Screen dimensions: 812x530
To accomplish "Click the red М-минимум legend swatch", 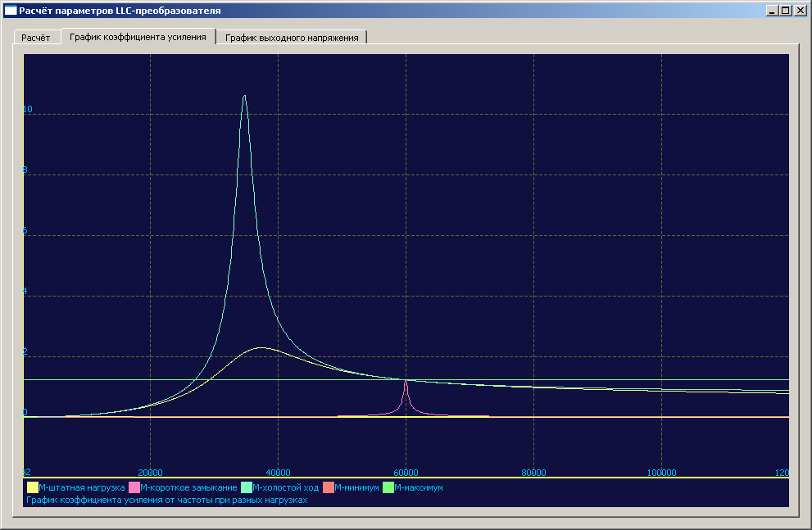I will (329, 488).
